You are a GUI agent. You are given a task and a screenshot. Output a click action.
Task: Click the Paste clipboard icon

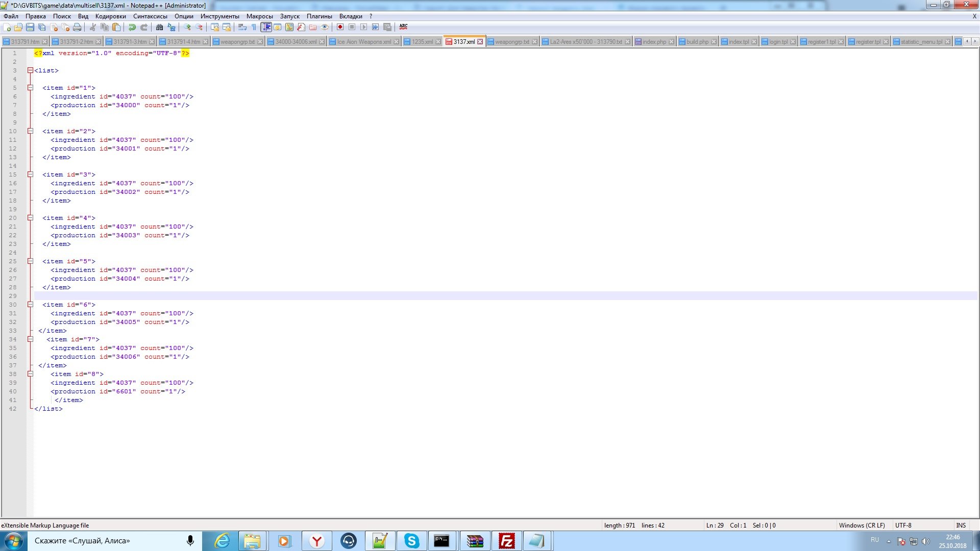[116, 27]
